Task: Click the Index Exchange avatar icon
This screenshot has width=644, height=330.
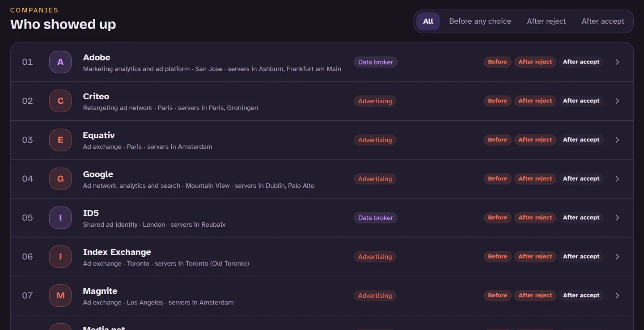Action: pyautogui.click(x=60, y=257)
